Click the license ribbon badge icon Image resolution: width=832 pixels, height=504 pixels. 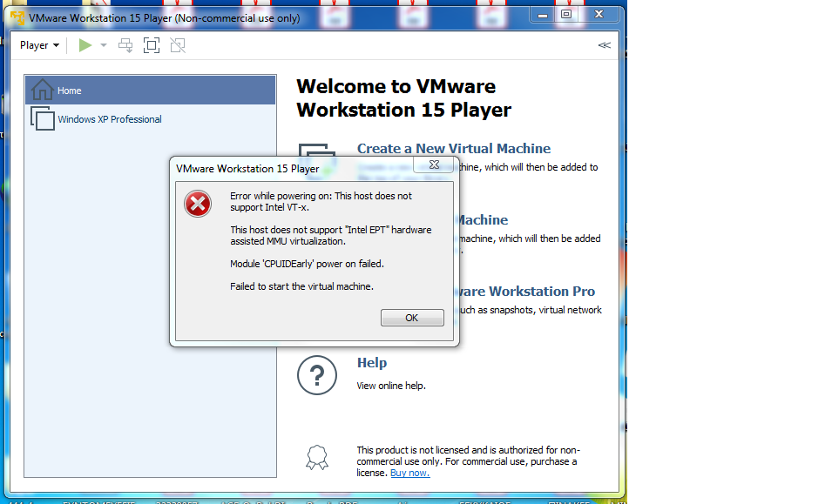317,457
